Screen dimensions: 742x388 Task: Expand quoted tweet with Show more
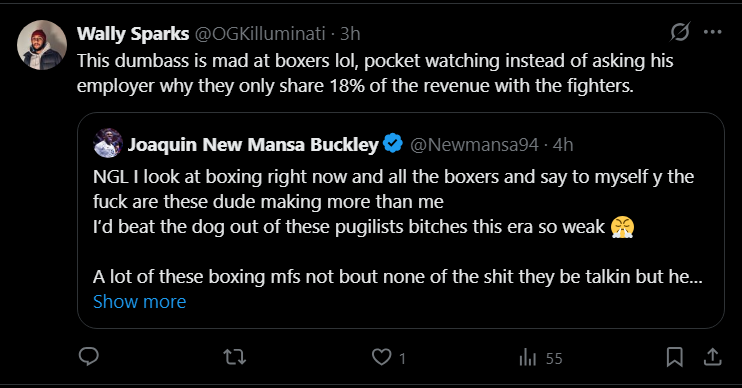(x=140, y=302)
